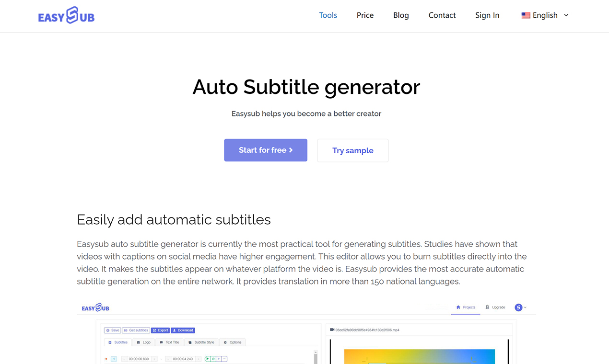Select the Text Title tab
The height and width of the screenshot is (364, 609).
pos(169,342)
